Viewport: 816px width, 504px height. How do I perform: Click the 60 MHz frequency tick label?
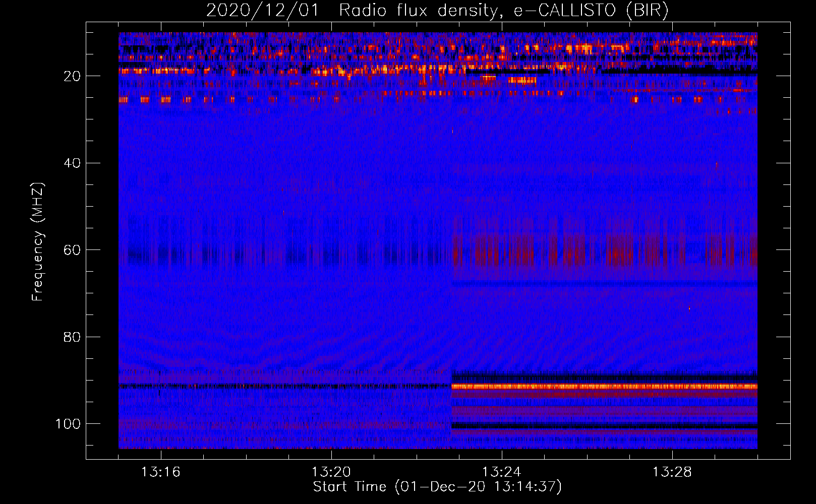point(72,250)
